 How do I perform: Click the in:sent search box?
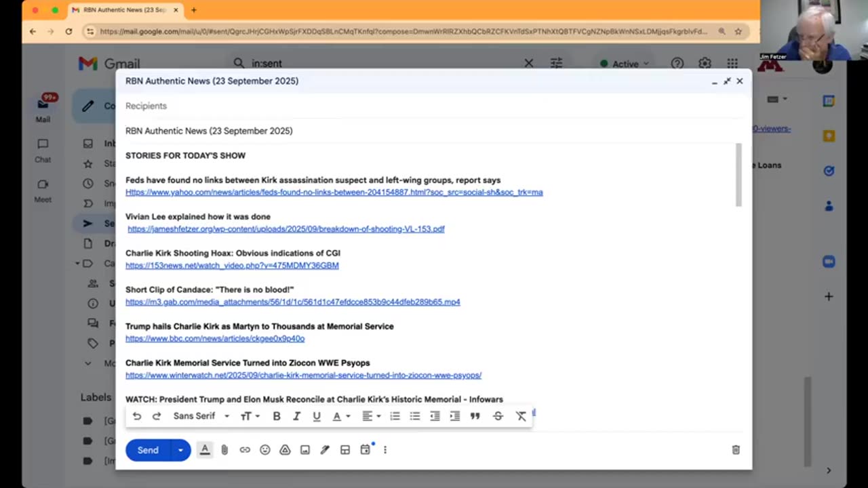380,64
